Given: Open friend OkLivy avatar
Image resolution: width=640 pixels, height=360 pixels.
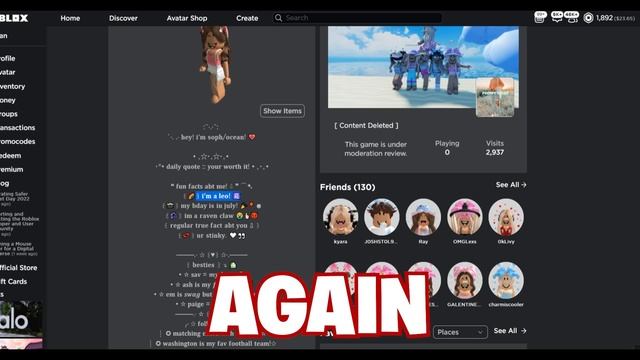Looking at the screenshot, I should pyautogui.click(x=506, y=217).
